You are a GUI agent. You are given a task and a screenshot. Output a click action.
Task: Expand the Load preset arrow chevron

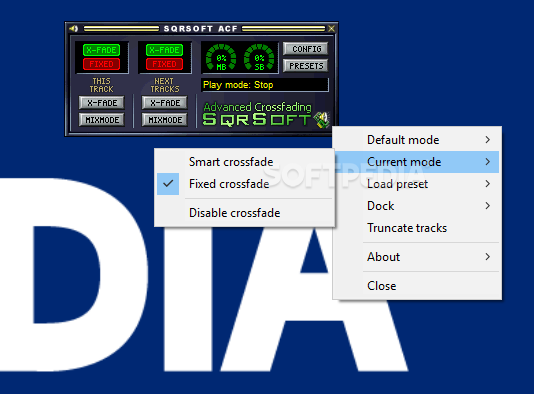pos(488,184)
